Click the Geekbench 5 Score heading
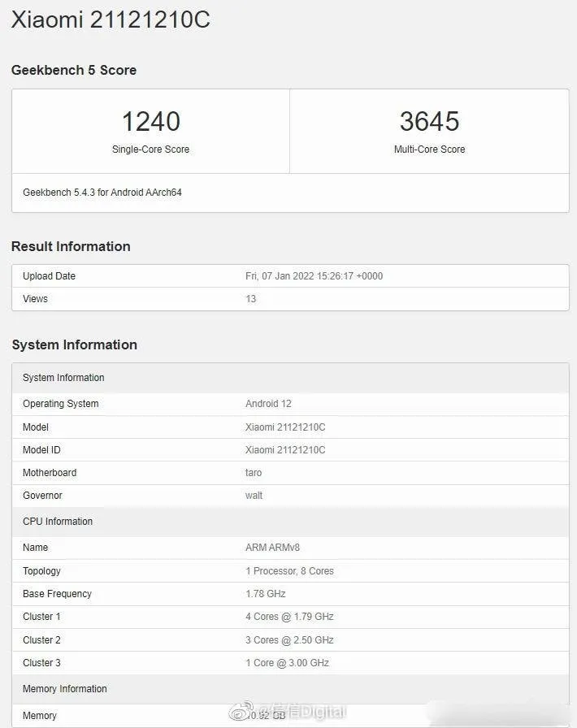The height and width of the screenshot is (728, 577). 74,70
